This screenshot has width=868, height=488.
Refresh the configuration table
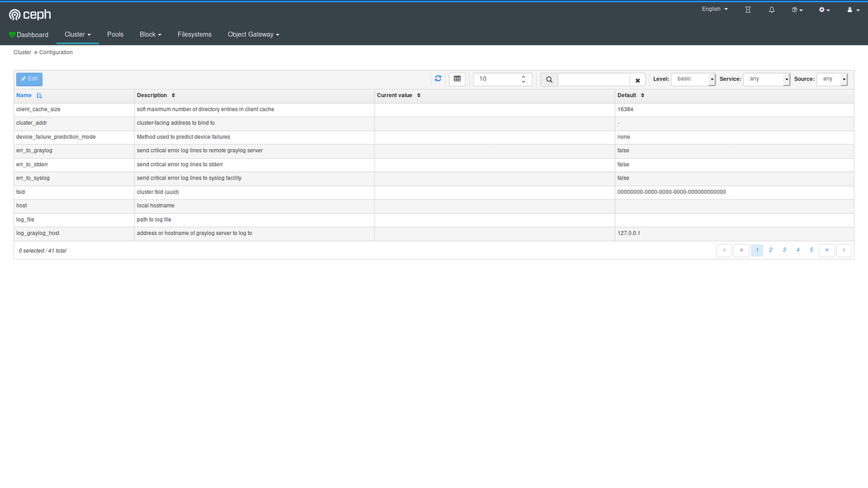click(438, 79)
